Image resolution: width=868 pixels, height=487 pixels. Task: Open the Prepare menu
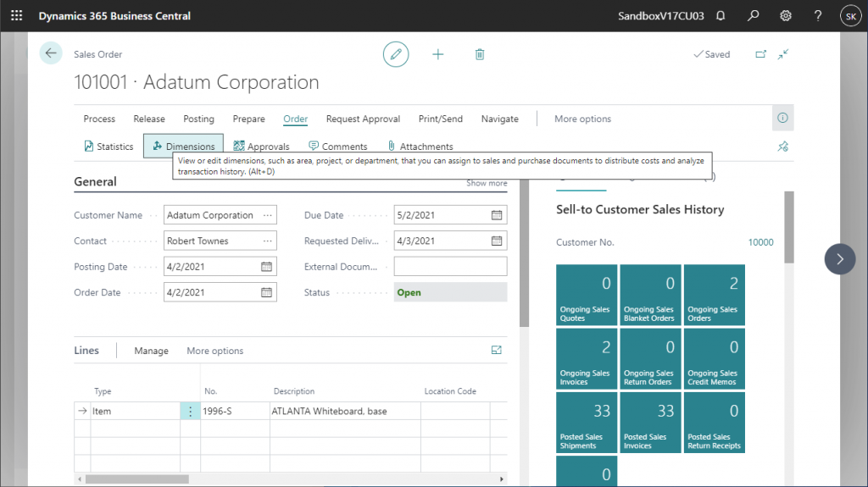coord(248,119)
